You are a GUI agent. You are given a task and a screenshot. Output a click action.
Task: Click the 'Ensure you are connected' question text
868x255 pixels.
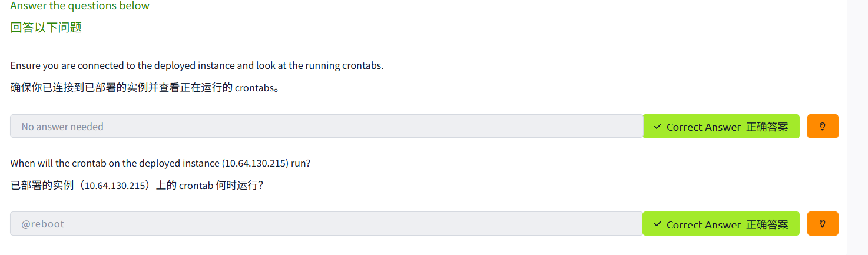(197, 65)
